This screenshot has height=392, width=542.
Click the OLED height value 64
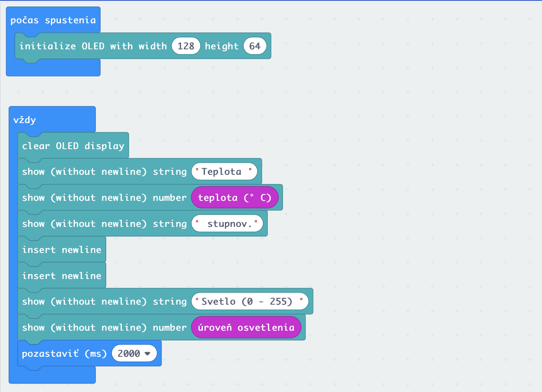(255, 46)
